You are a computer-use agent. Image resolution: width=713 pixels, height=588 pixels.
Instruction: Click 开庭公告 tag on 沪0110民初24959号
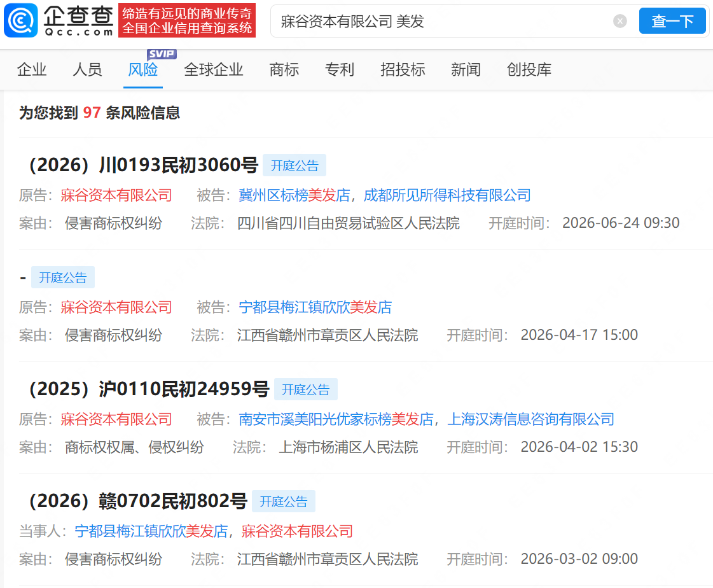[305, 389]
